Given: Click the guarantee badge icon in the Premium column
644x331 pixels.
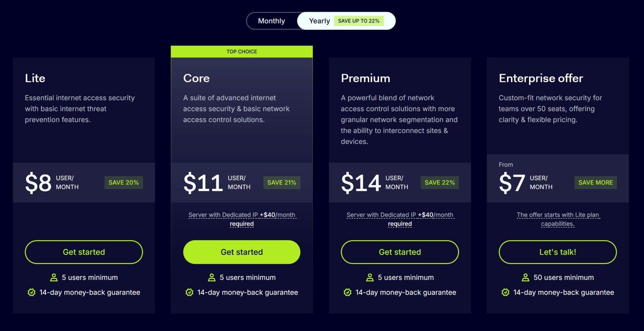Looking at the screenshot, I should pyautogui.click(x=347, y=292).
